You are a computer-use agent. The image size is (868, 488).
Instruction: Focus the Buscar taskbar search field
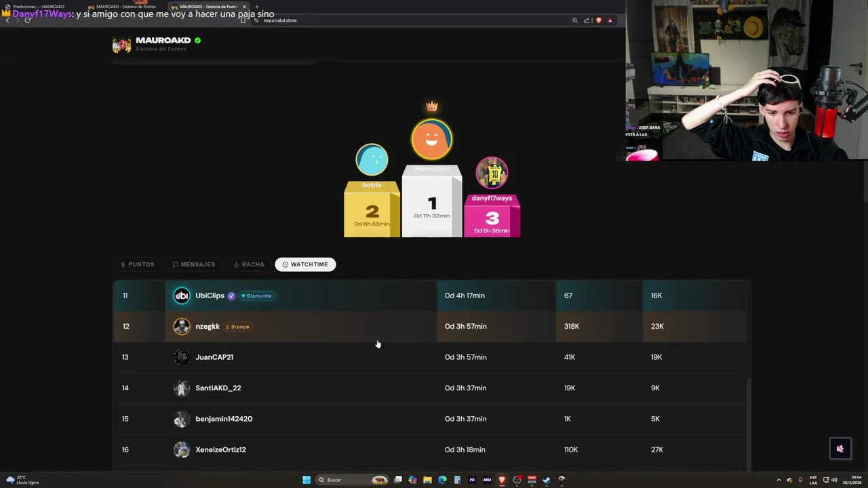(x=353, y=480)
